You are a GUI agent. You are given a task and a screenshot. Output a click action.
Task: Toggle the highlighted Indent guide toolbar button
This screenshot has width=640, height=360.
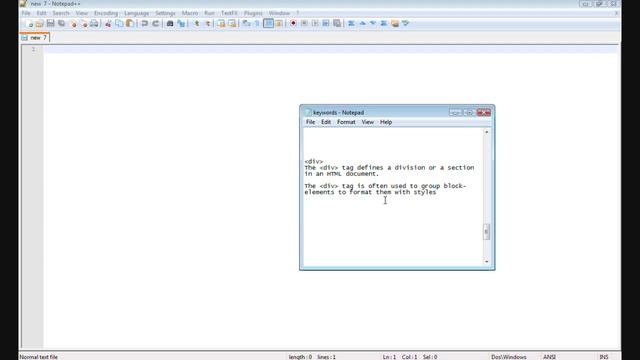(268, 24)
